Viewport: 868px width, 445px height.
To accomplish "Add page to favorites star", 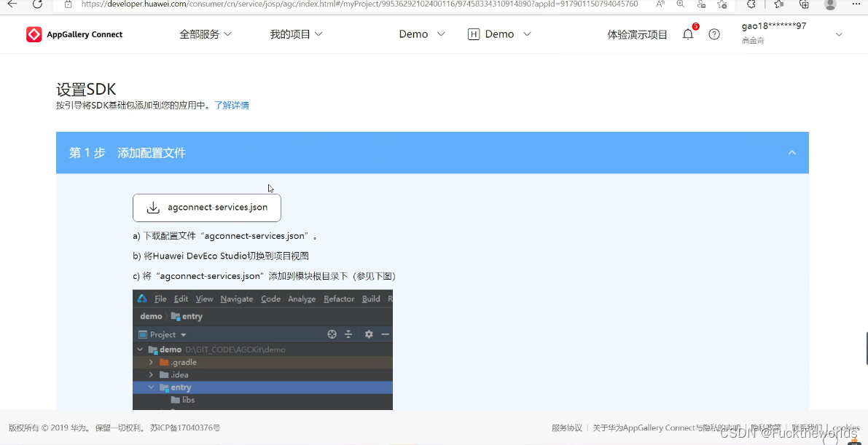I will point(722,4).
